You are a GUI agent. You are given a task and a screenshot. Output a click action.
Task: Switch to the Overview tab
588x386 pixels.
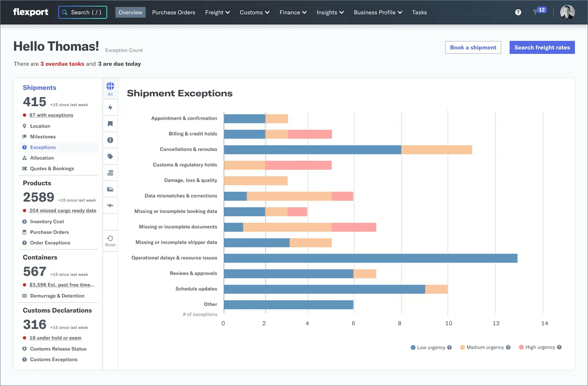[x=130, y=12]
